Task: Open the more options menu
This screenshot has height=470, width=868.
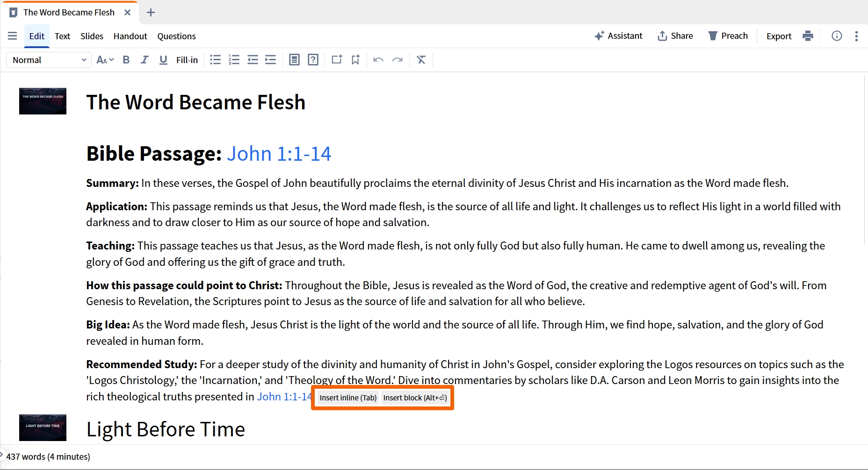Action: point(856,36)
